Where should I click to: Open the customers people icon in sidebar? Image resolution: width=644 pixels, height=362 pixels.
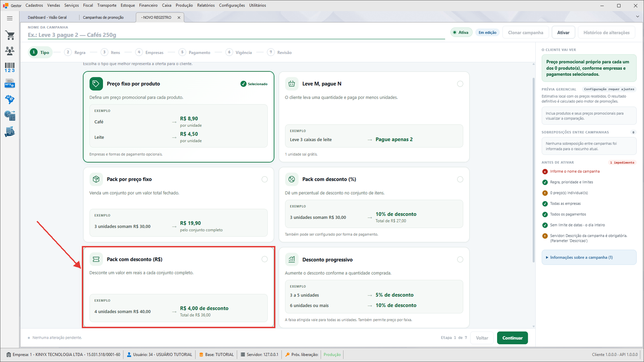[x=10, y=51]
